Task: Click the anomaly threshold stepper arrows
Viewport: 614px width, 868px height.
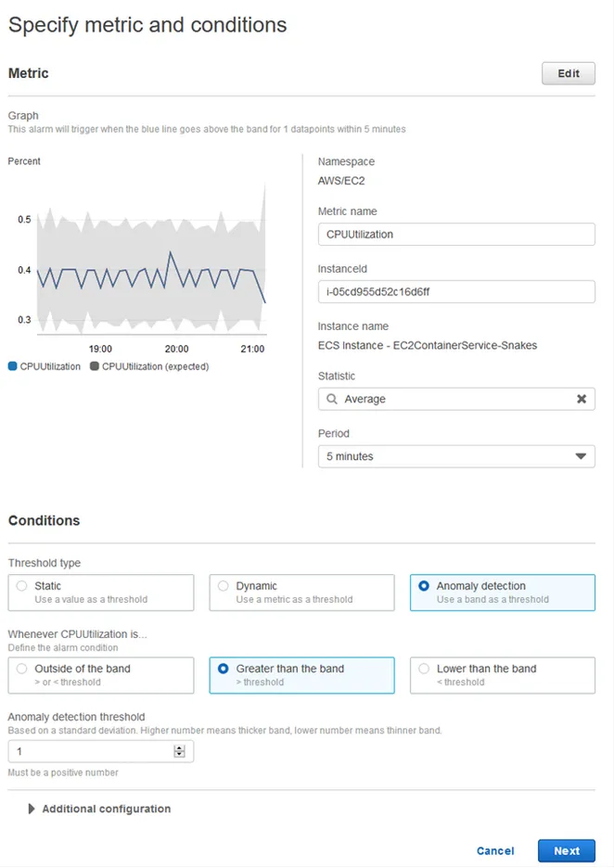Action: pyautogui.click(x=180, y=751)
